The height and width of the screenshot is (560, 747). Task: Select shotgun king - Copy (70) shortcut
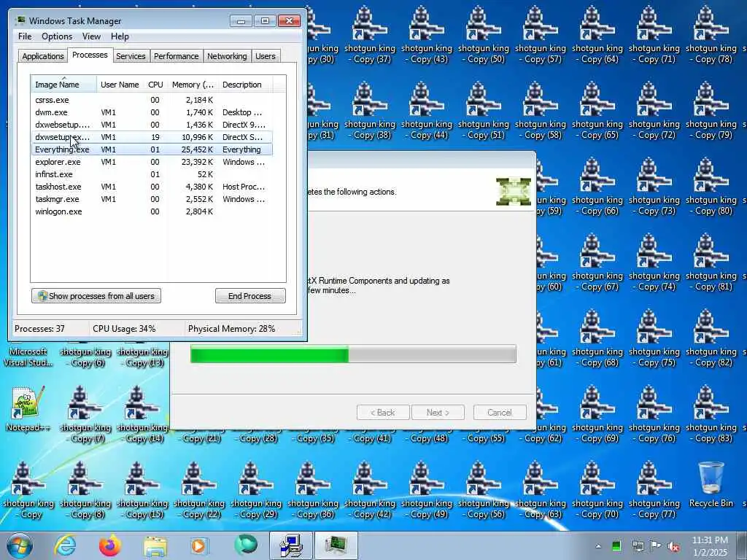pos(597,489)
